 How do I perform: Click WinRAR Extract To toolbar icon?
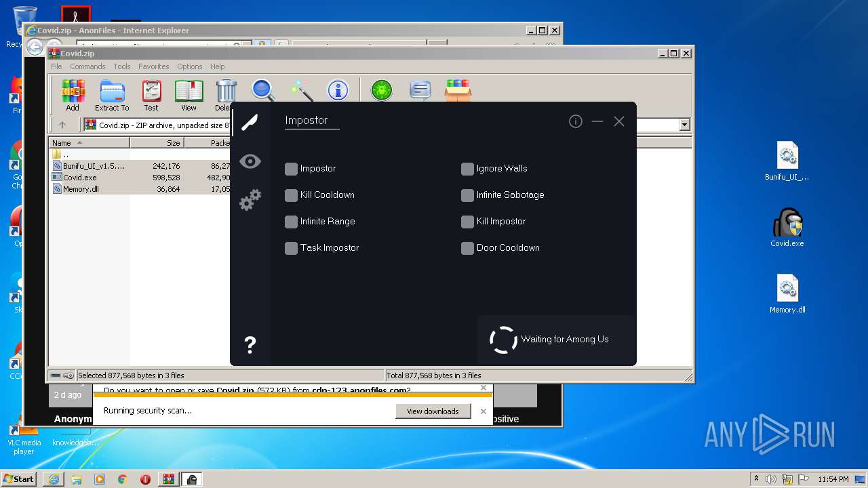(x=112, y=95)
